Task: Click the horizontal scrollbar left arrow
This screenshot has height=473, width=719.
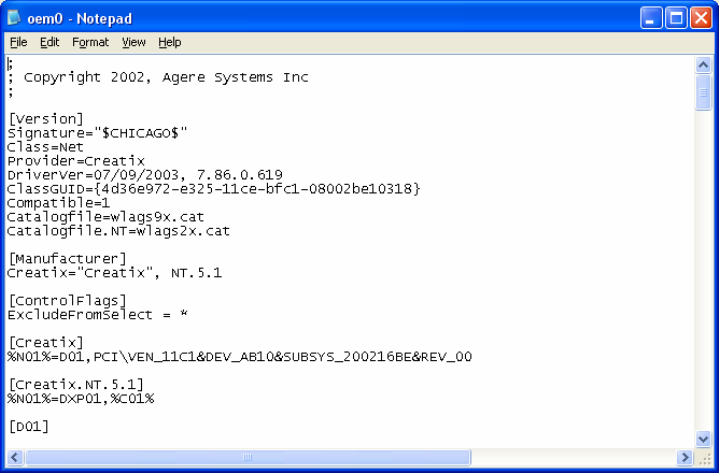Action: click(15, 457)
